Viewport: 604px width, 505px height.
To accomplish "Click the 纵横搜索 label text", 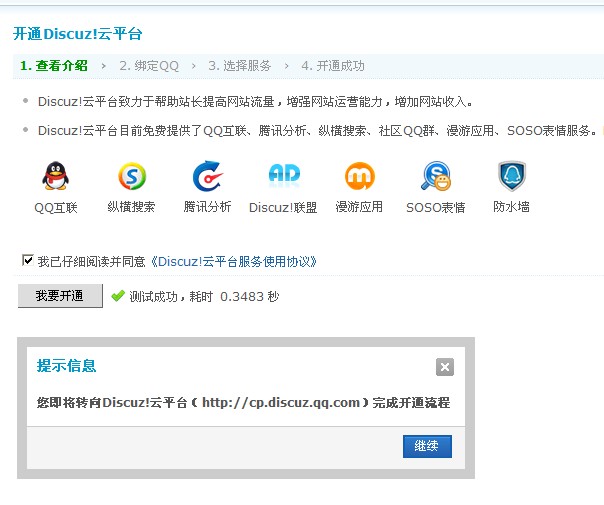I will point(131,207).
